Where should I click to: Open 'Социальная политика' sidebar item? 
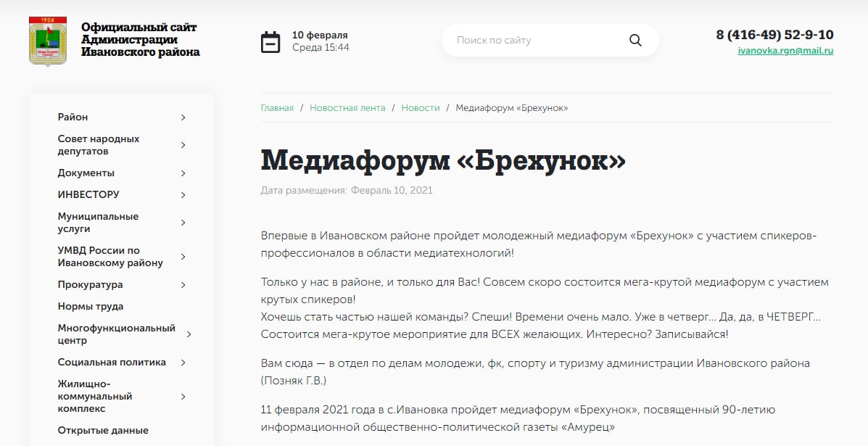pos(112,363)
